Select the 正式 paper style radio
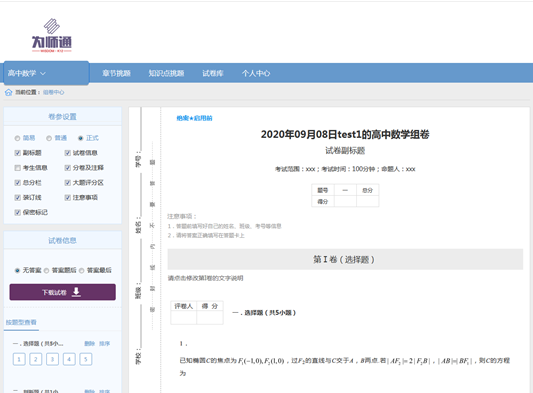Screen dimensions: 533x393 (81, 138)
